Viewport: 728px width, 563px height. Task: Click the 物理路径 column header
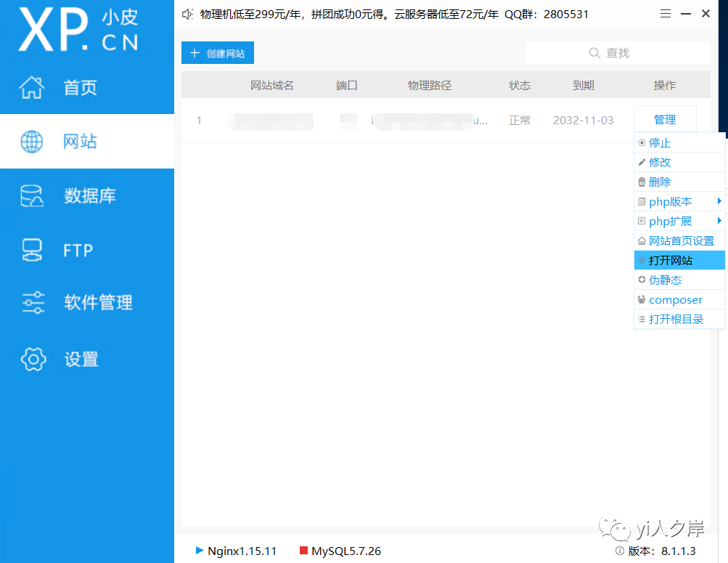(430, 86)
